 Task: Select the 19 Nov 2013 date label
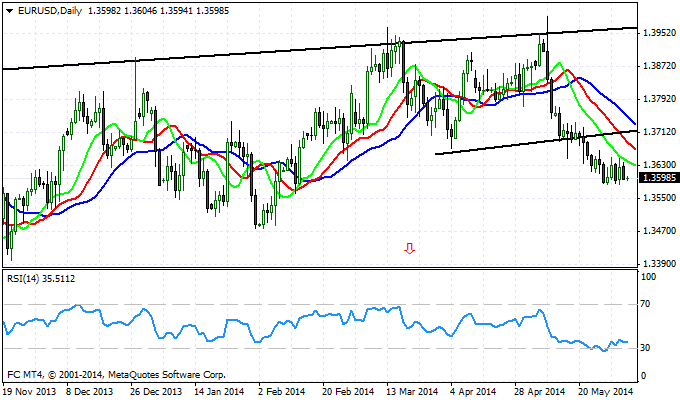30,391
